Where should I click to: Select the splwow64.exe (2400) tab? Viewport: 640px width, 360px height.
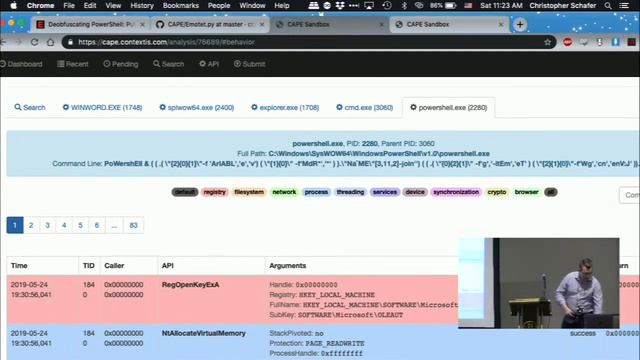(x=197, y=107)
